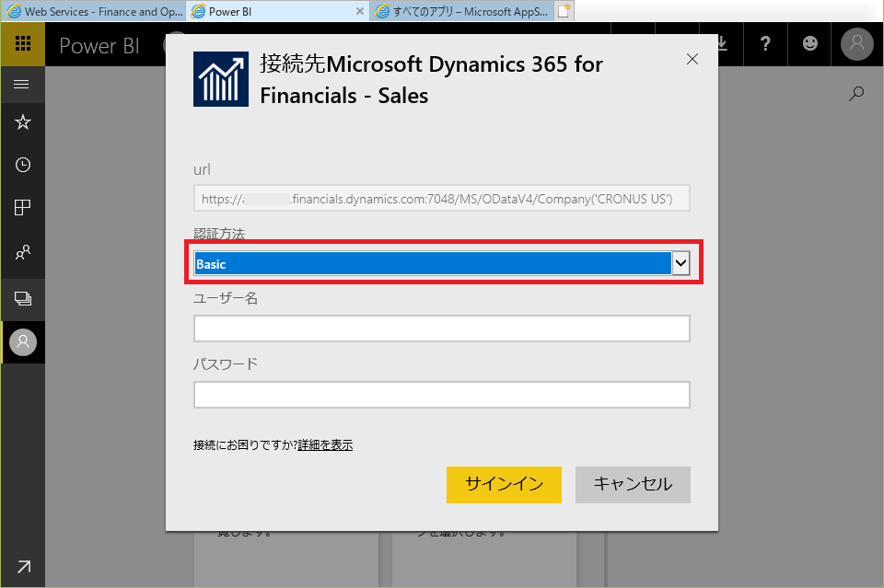Screen dimensions: 884x588
Task: Focus the パスワード password field
Action: click(x=442, y=394)
